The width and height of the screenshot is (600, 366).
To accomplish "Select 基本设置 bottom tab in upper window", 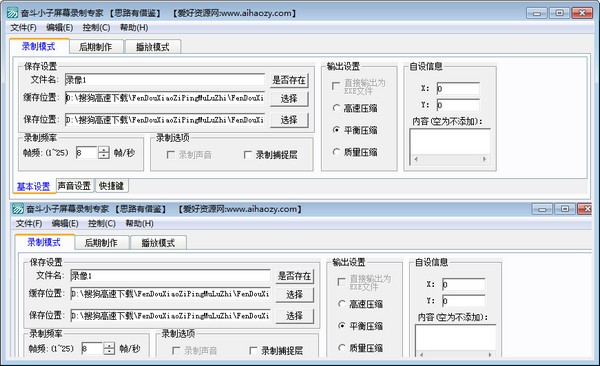I will coord(34,186).
